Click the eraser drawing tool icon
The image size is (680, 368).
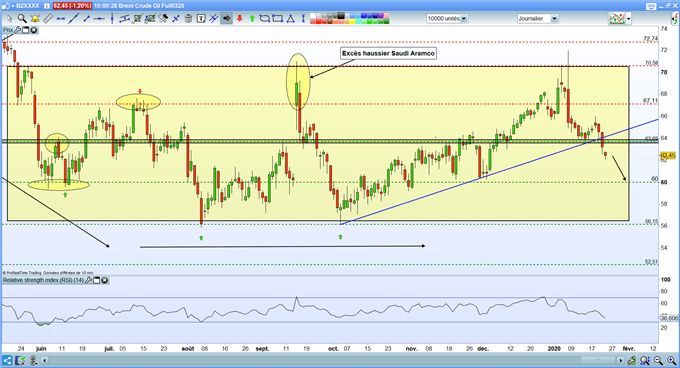pyautogui.click(x=163, y=19)
